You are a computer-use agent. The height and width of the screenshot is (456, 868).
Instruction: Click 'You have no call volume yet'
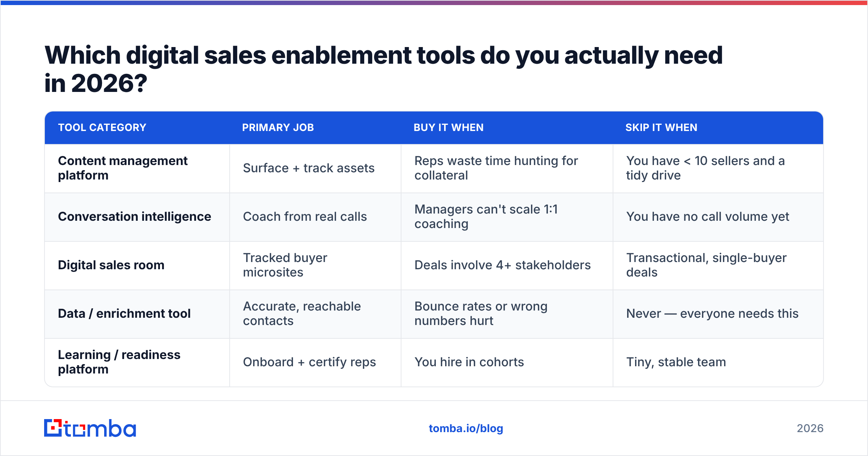click(x=707, y=216)
